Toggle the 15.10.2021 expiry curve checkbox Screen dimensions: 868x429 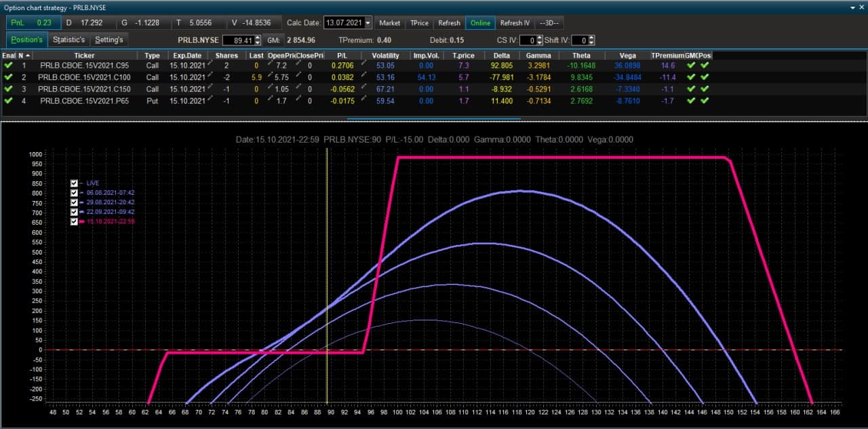click(x=75, y=221)
